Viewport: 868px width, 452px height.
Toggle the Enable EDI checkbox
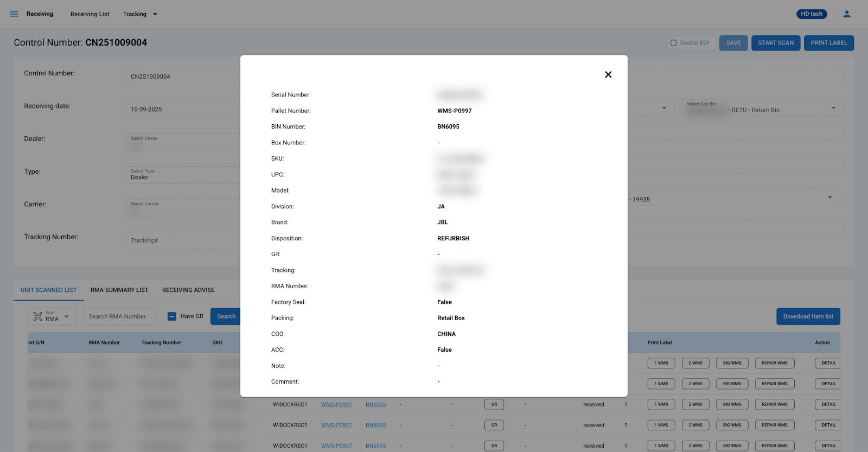(674, 43)
